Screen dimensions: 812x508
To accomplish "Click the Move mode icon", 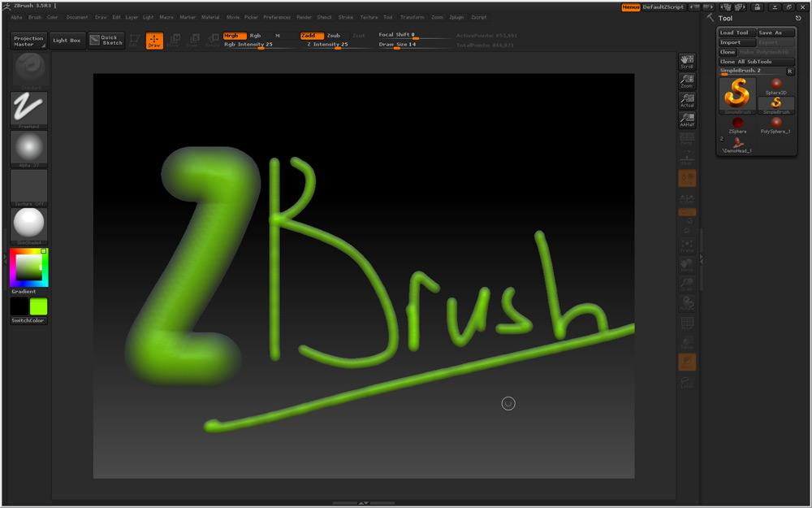I will [174, 41].
